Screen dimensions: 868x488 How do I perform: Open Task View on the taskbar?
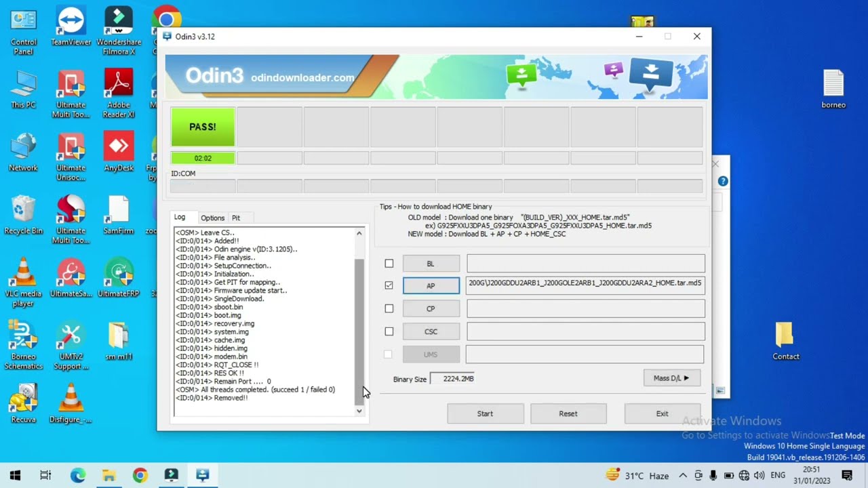45,475
